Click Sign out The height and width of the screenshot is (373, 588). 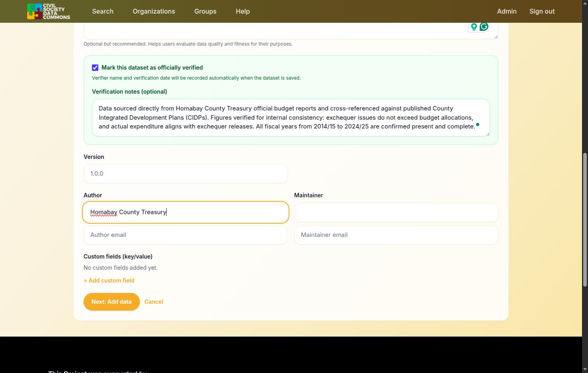point(542,11)
